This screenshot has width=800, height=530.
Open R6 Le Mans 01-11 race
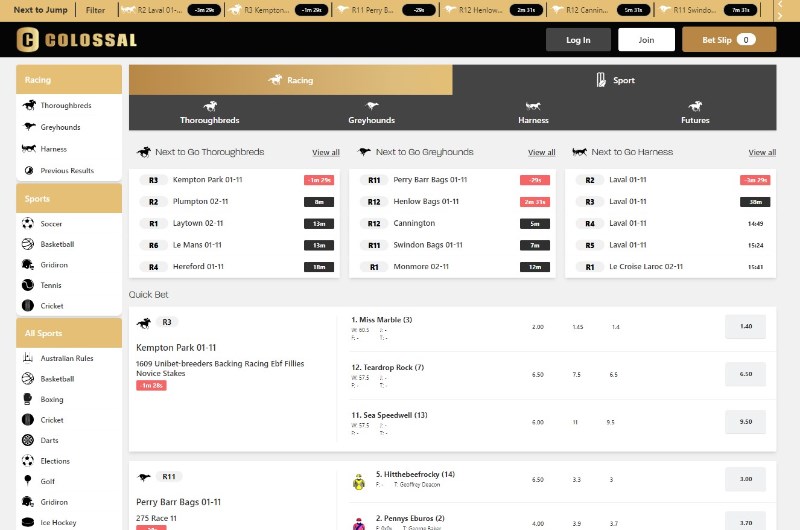pyautogui.click(x=235, y=245)
